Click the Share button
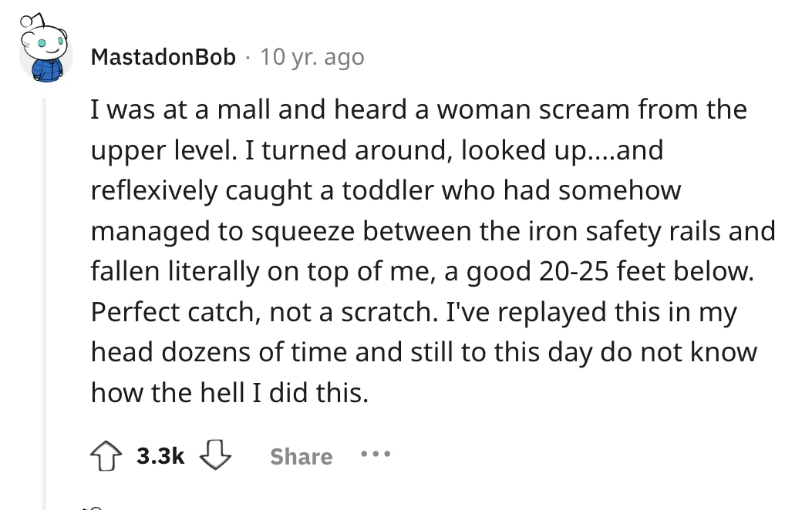 pos(301,456)
